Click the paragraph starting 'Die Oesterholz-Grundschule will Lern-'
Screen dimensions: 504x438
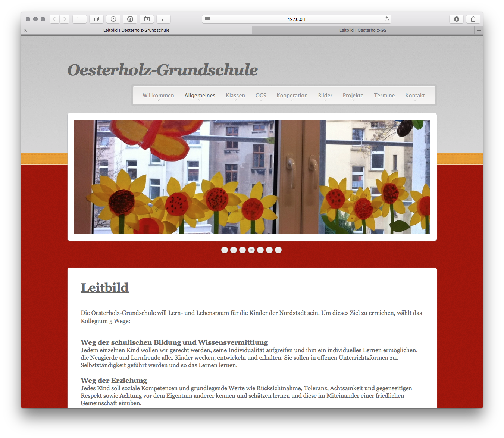pos(251,317)
